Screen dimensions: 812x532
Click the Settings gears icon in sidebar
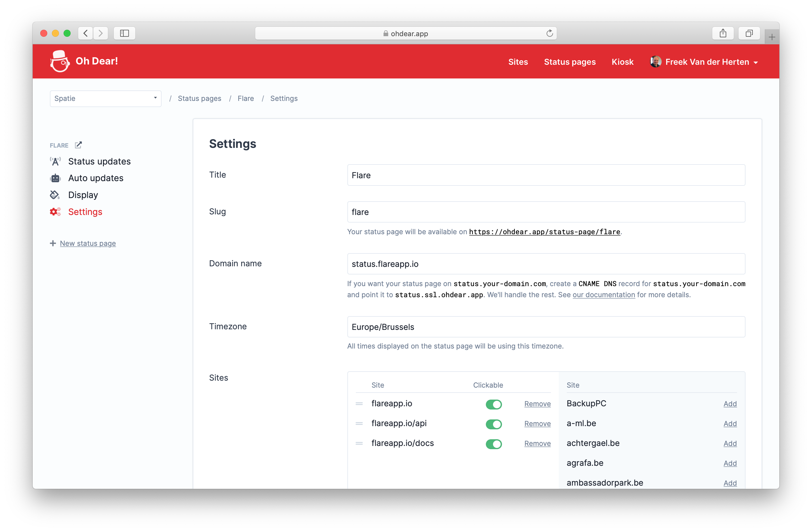pyautogui.click(x=55, y=212)
